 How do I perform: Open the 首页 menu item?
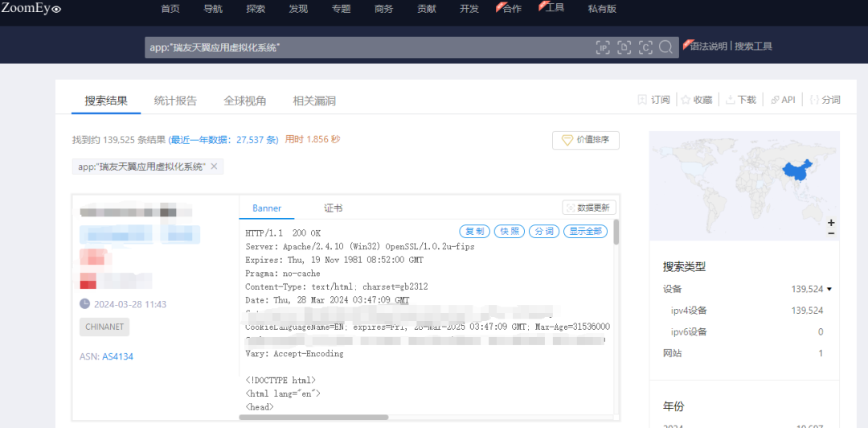(x=170, y=9)
